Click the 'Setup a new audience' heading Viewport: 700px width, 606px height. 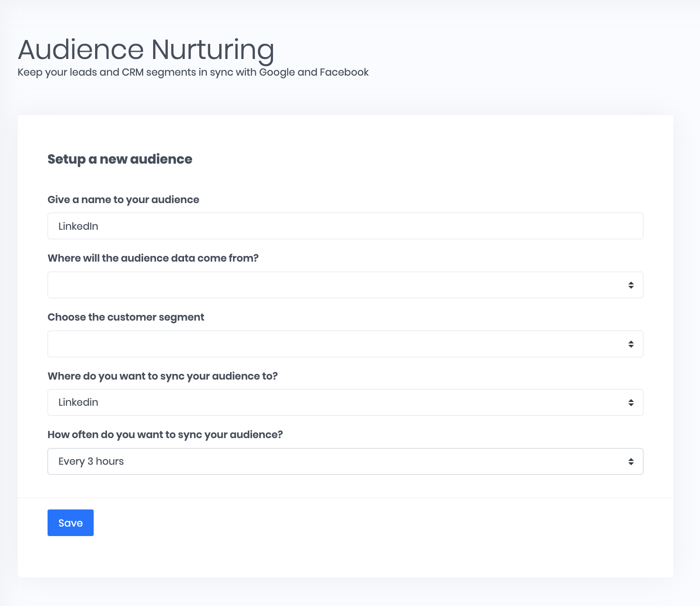click(120, 159)
